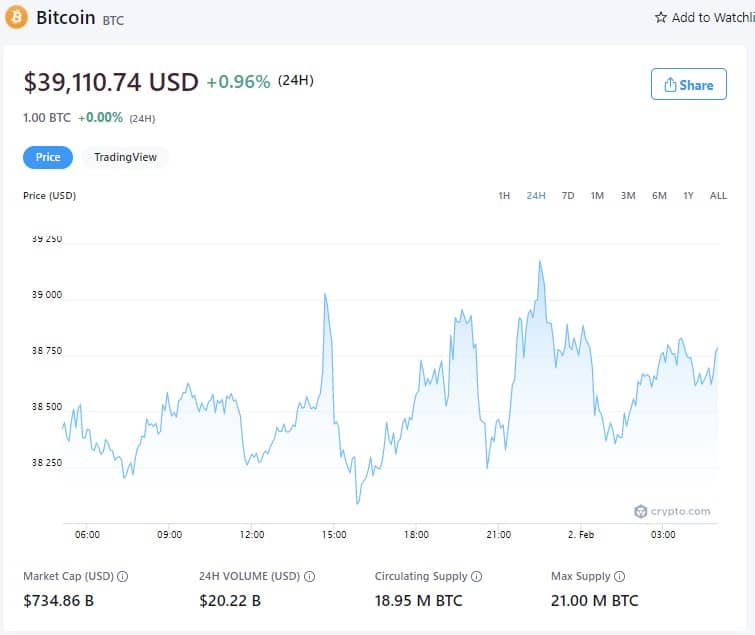
Task: Click the $734.86 B market cap value
Action: (58, 601)
